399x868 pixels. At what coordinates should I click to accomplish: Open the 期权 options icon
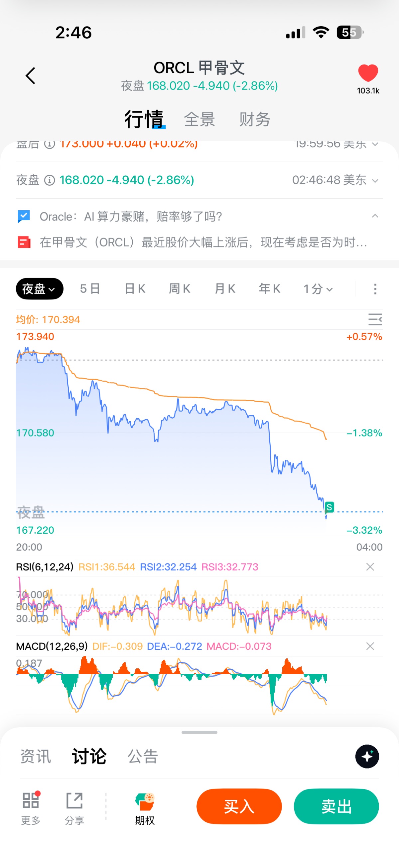145,802
